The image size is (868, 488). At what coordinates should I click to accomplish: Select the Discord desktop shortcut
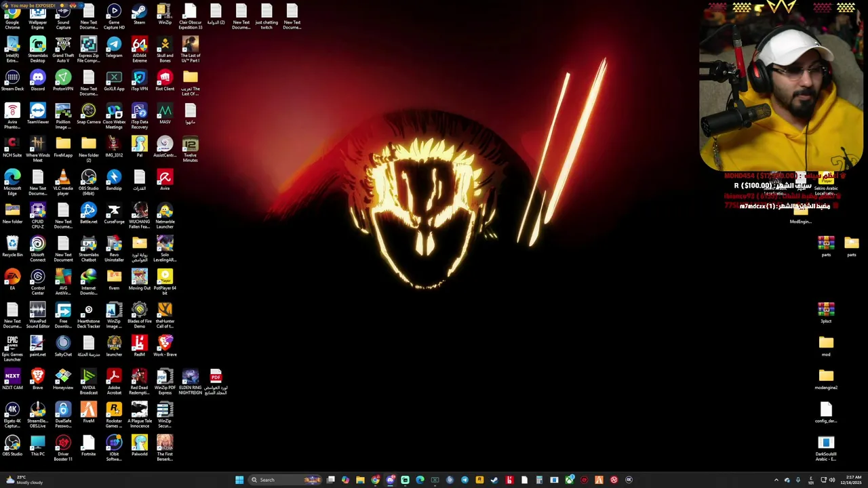38,81
